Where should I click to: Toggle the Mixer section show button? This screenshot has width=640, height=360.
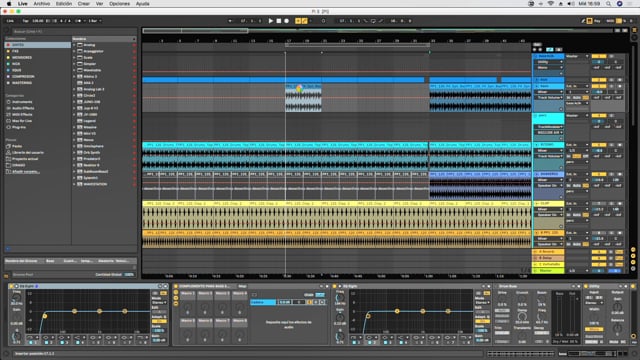(633, 262)
